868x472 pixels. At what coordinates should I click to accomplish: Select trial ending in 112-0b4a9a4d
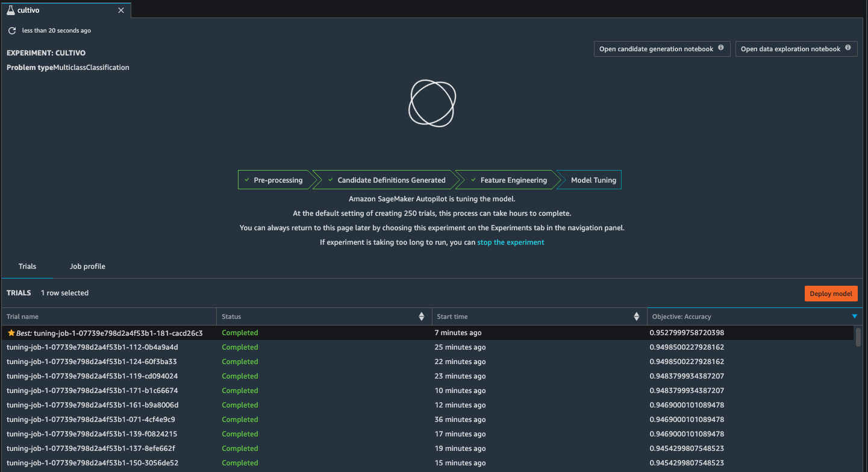[x=427, y=347]
